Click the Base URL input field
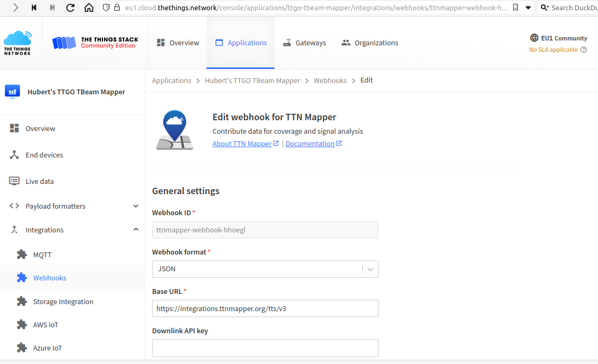 tap(265, 308)
